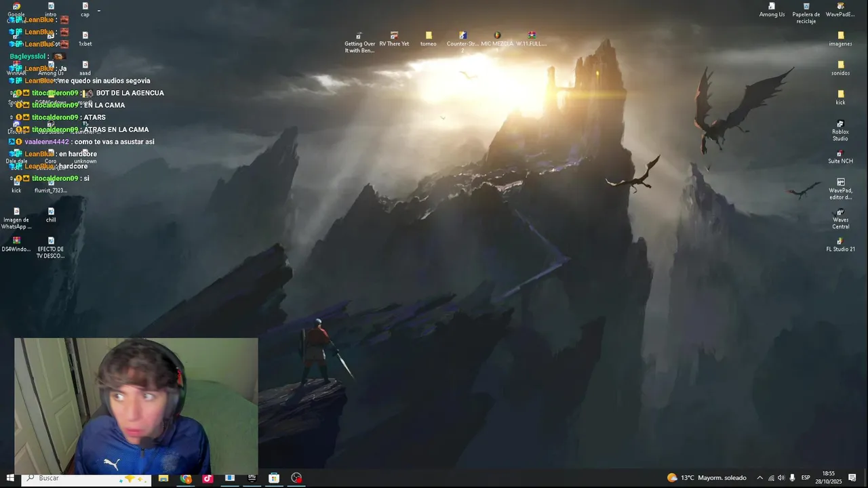The image size is (868, 488).
Task: Click chat message 'ATRAS EN LA CAMA'
Action: pos(116,129)
